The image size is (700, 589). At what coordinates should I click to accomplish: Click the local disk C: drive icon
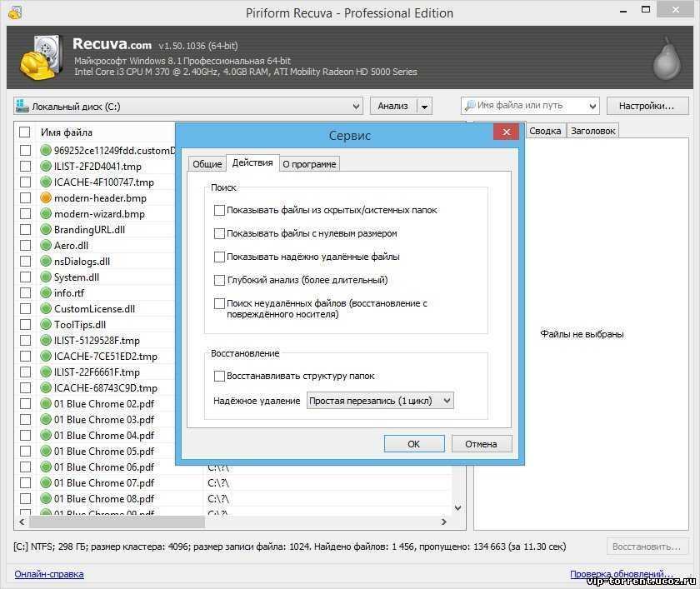pos(22,106)
